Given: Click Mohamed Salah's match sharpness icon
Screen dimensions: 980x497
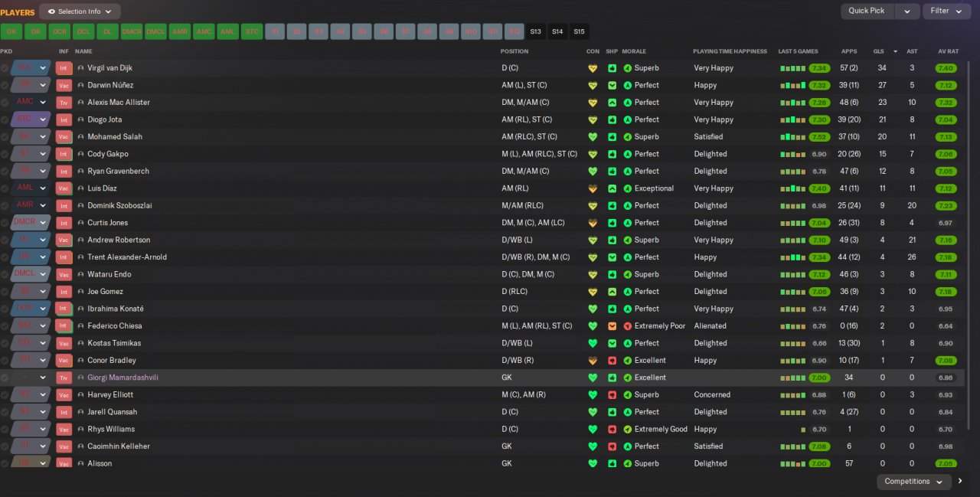Looking at the screenshot, I should click(612, 137).
